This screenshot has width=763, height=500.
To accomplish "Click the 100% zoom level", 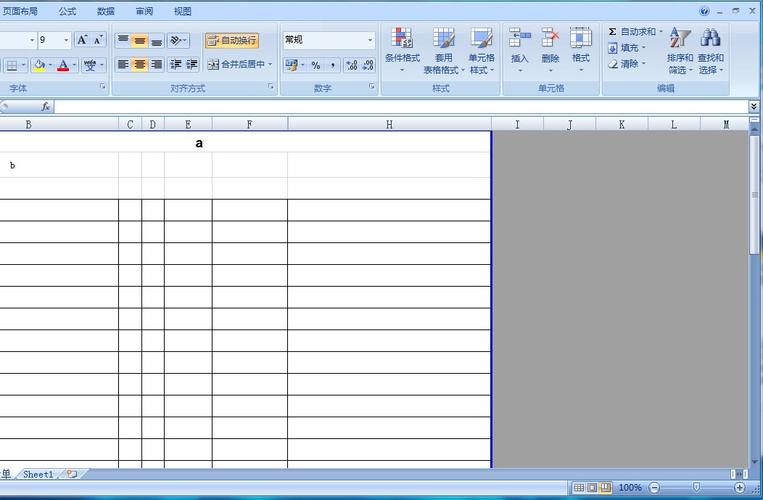I will click(630, 487).
